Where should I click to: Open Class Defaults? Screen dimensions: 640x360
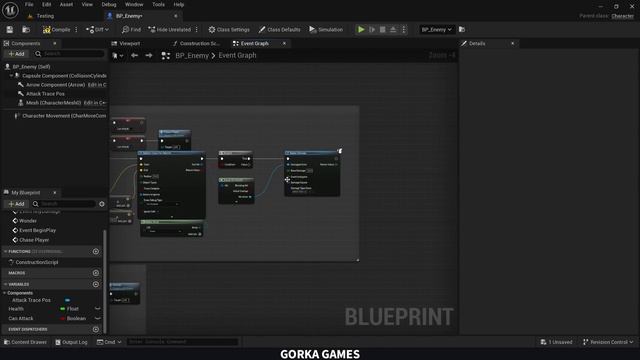point(280,29)
